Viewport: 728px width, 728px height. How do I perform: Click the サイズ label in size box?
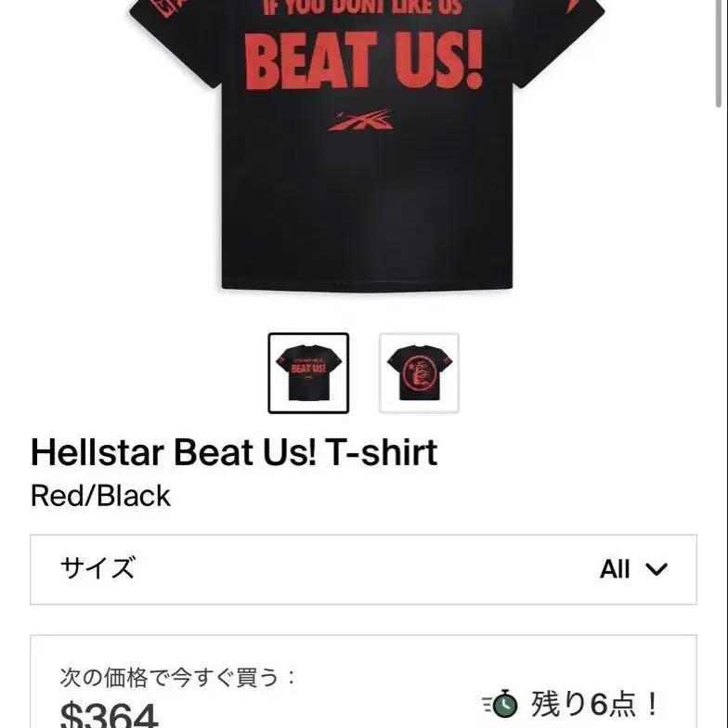[97, 568]
